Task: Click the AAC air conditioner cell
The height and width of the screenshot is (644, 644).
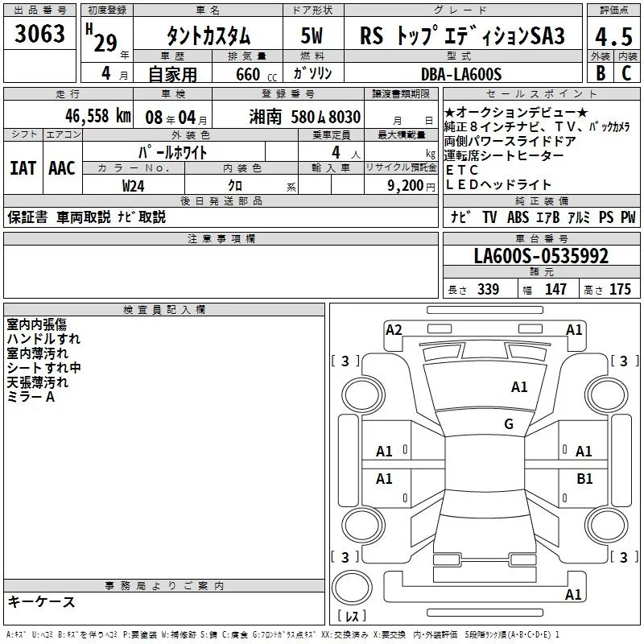Action: coord(61,168)
